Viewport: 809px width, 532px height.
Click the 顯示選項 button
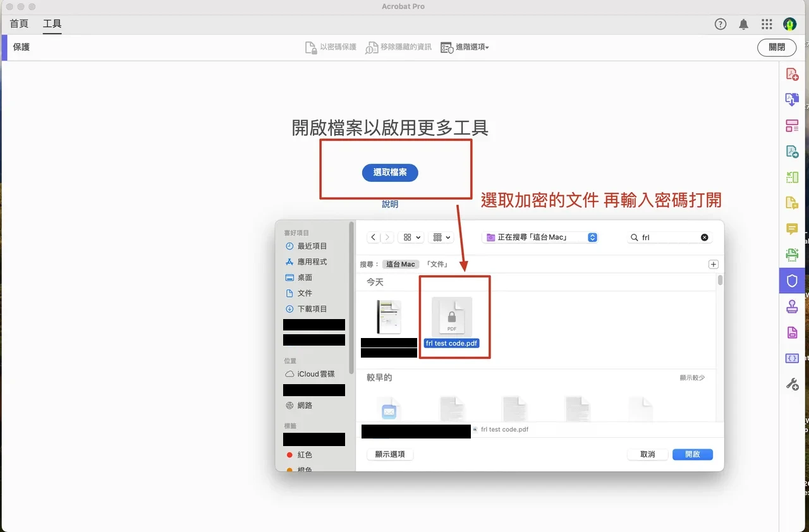pyautogui.click(x=390, y=454)
